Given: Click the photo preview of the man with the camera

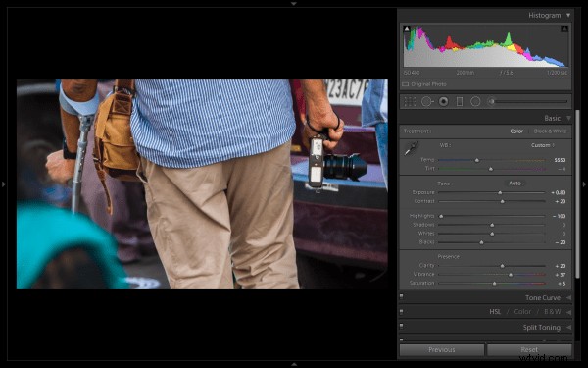Looking at the screenshot, I should (202, 184).
